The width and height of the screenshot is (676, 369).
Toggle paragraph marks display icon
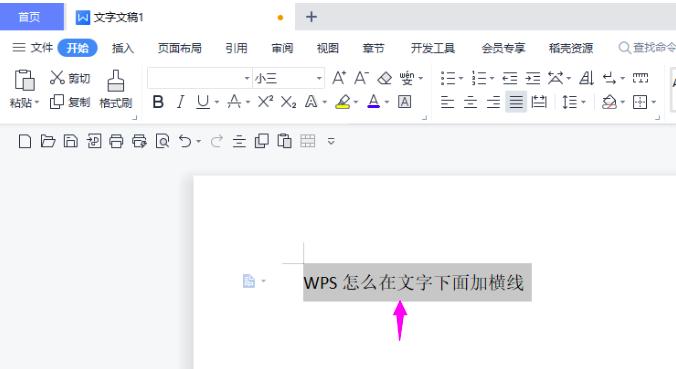click(610, 78)
